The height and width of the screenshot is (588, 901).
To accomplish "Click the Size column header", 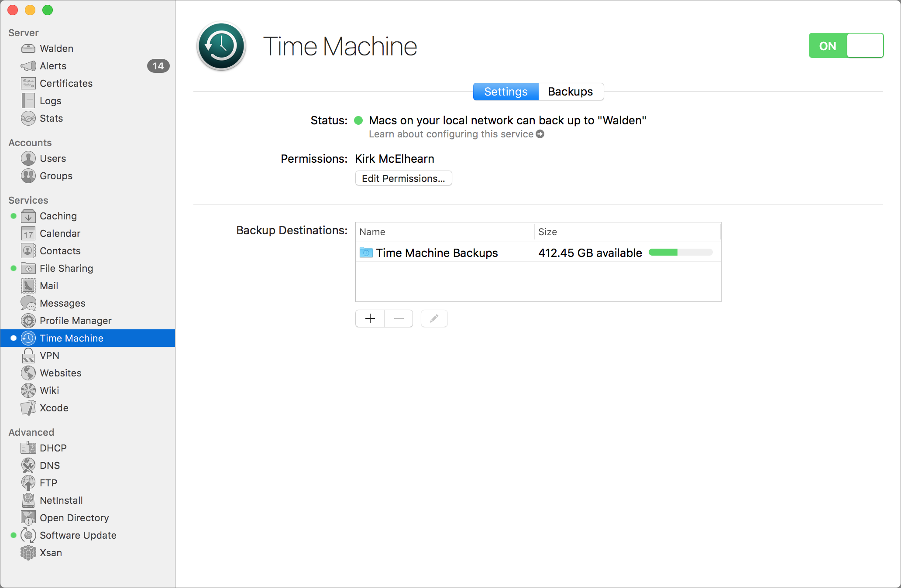I will point(627,232).
